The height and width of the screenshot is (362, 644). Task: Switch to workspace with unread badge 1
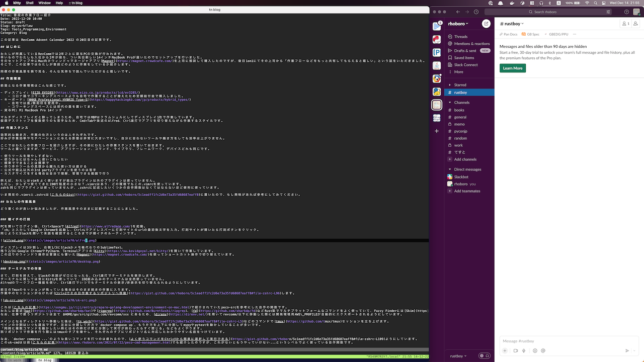(x=437, y=26)
